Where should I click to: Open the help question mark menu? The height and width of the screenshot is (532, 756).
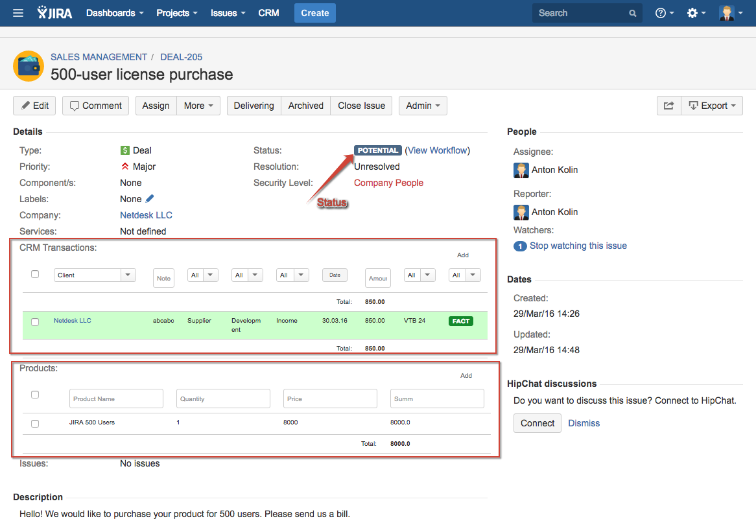coord(665,13)
